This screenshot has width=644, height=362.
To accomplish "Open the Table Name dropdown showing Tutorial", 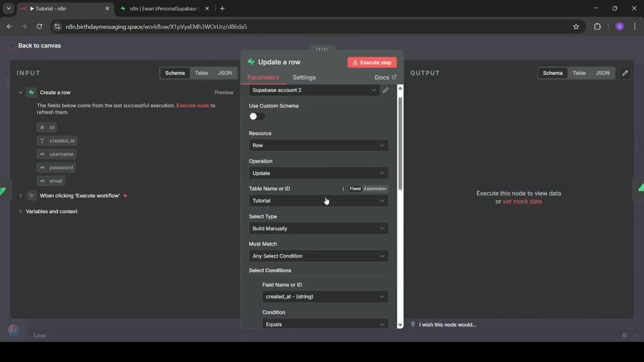I will point(318,201).
